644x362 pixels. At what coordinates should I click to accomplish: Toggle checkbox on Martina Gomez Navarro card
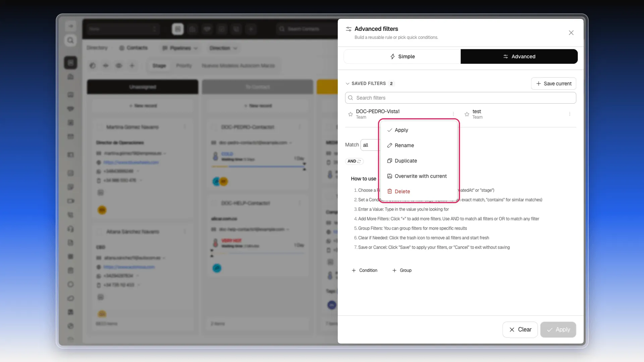(x=100, y=127)
